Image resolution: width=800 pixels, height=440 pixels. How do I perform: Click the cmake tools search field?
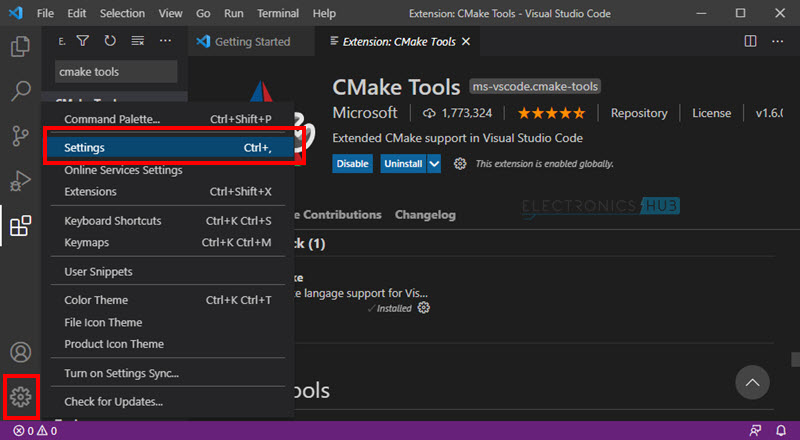coord(115,72)
